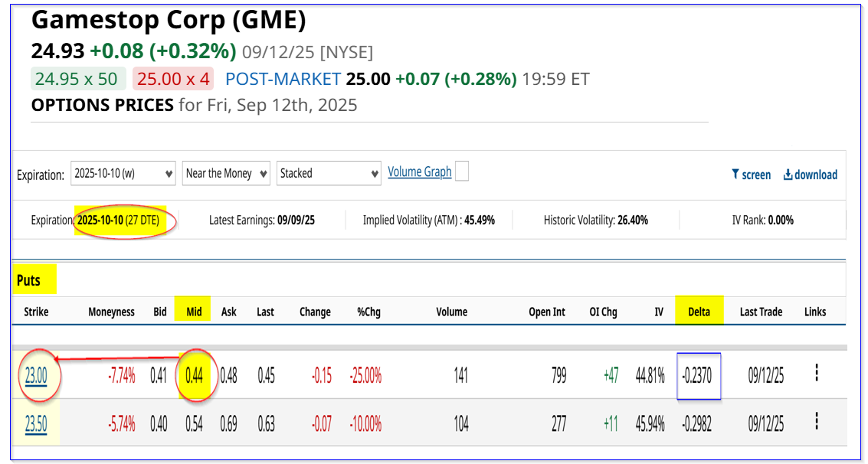Click the 0.54 mid price cell
This screenshot has width=868, height=464.
(x=195, y=424)
